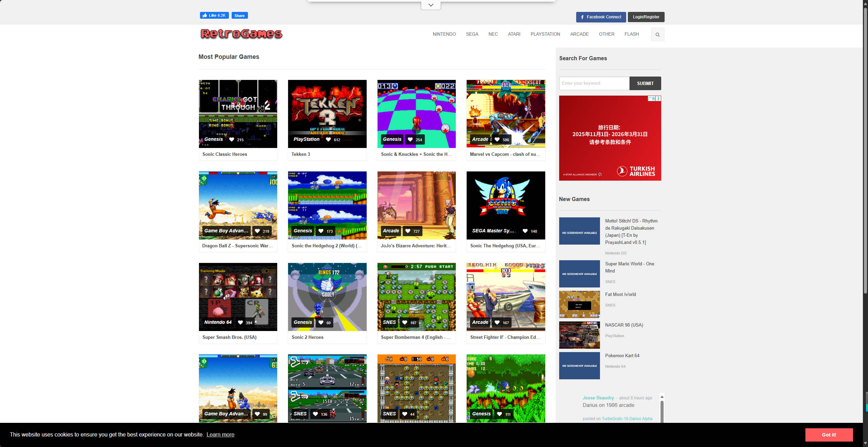Click heart icon on JoJo's Bizarre Adventure card
Screen dimensions: 868x447
(x=408, y=231)
